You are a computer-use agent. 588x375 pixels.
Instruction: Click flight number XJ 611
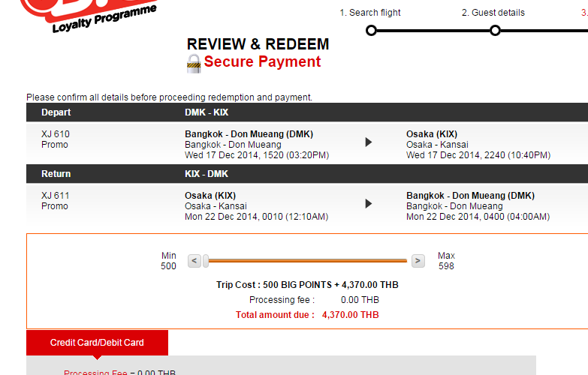[56, 196]
